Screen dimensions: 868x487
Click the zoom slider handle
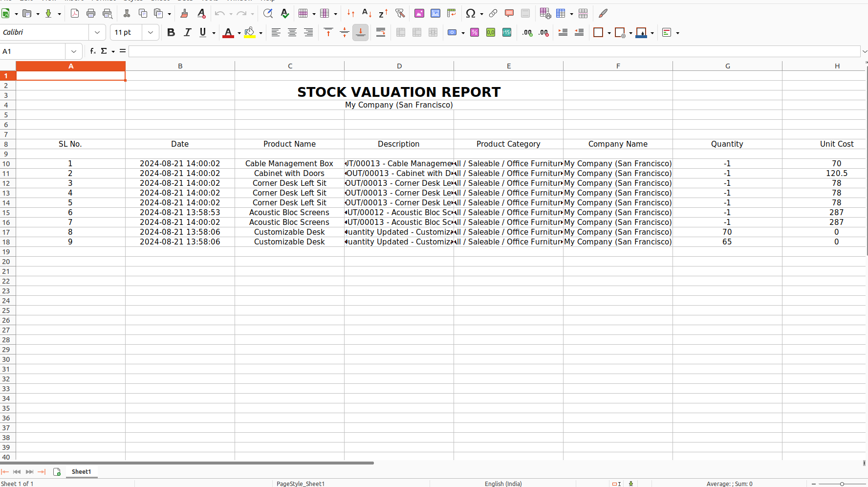click(842, 484)
